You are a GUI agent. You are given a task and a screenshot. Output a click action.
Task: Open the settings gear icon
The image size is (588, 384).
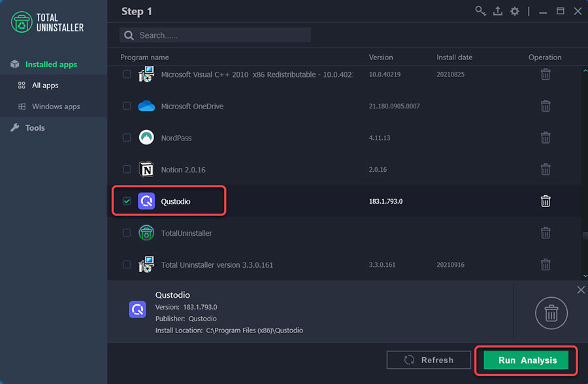pos(515,11)
